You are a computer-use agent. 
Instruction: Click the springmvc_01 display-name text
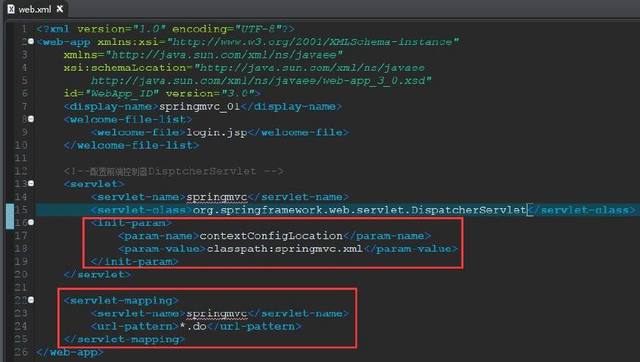click(x=199, y=107)
